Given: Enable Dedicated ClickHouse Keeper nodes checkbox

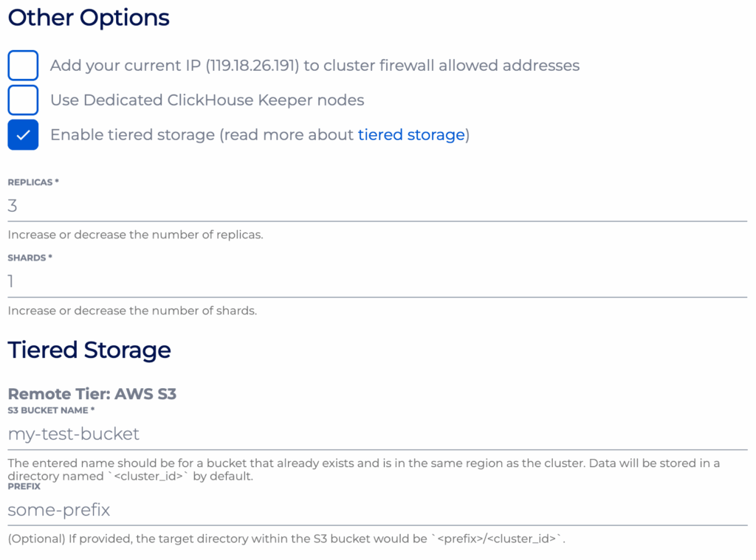Looking at the screenshot, I should pyautogui.click(x=23, y=100).
